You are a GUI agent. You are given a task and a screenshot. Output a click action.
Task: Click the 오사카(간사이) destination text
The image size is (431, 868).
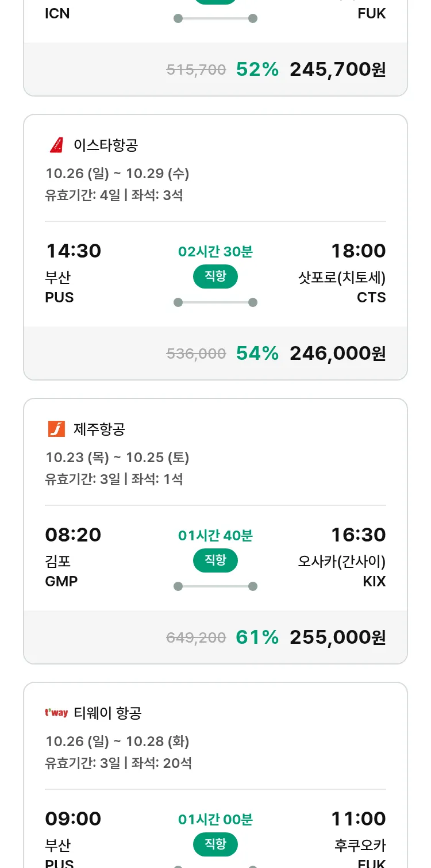tap(342, 562)
